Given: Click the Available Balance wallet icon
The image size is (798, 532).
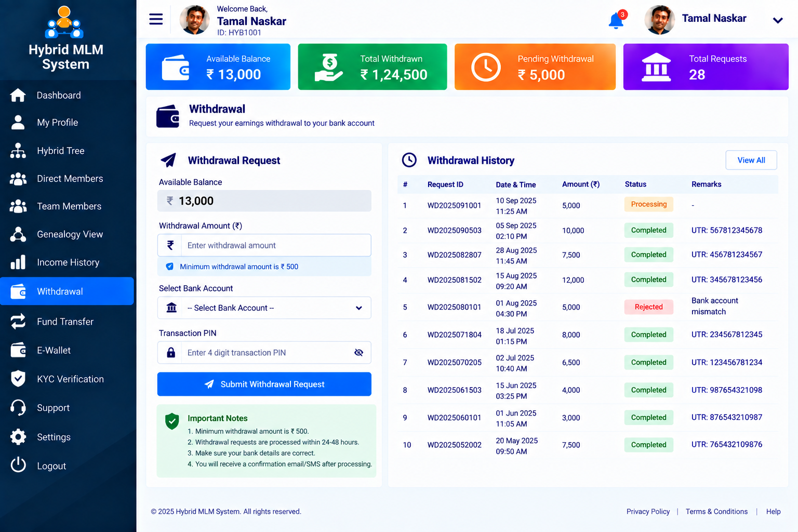Looking at the screenshot, I should (x=176, y=68).
